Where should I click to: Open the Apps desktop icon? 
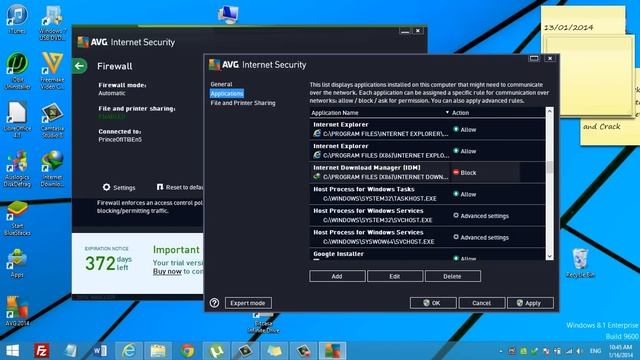pyautogui.click(x=17, y=263)
